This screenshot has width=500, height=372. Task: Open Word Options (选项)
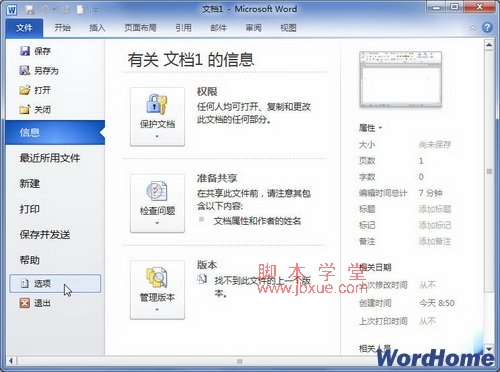55,284
